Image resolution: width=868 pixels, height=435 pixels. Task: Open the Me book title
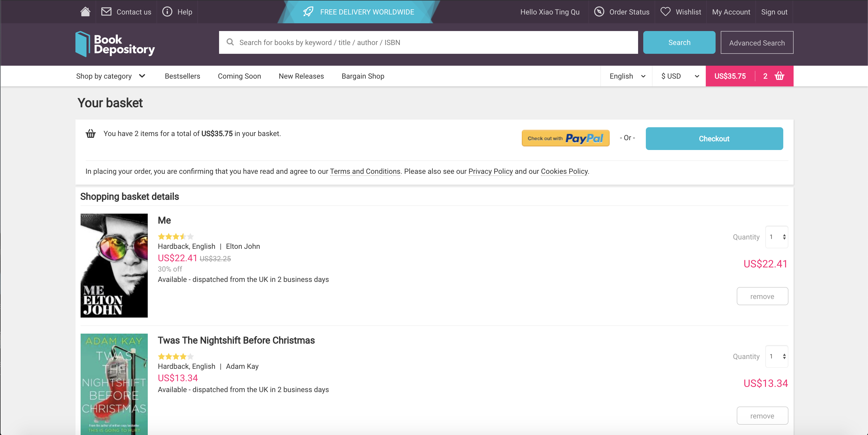(x=165, y=221)
